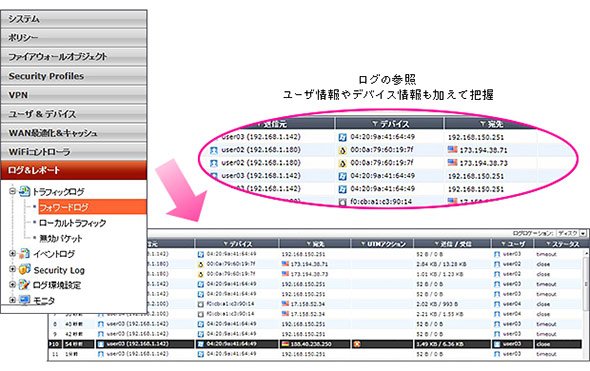Image resolution: width=590 pixels, height=371 pixels.
Task: Click the ログ環境設定 pencil icon
Action: click(24, 285)
